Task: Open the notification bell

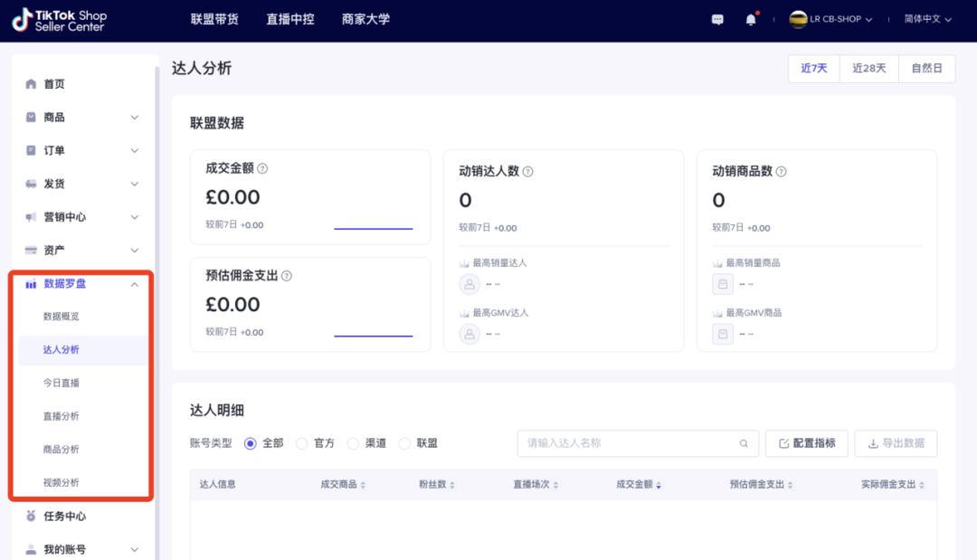Action: [x=751, y=19]
